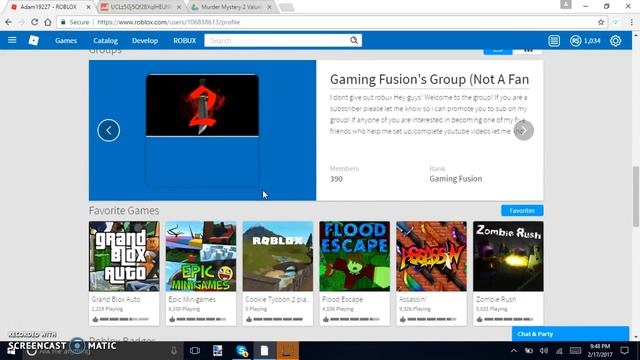Click the Windows Start button

(11, 351)
